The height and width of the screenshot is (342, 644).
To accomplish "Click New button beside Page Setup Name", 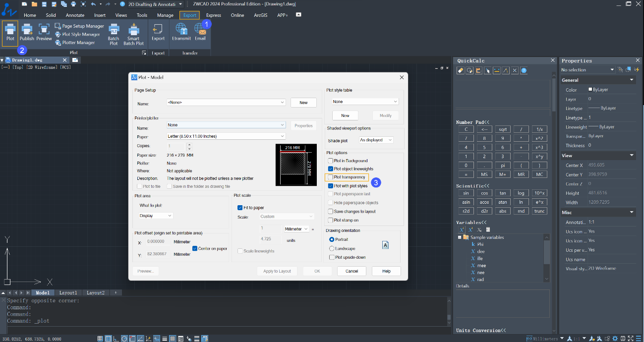I will 303,103.
